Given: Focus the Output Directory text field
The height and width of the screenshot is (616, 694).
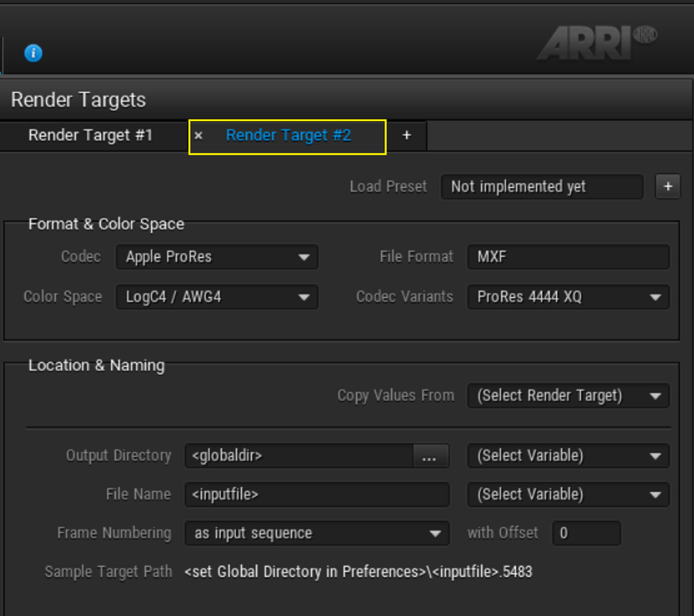Looking at the screenshot, I should pyautogui.click(x=299, y=456).
